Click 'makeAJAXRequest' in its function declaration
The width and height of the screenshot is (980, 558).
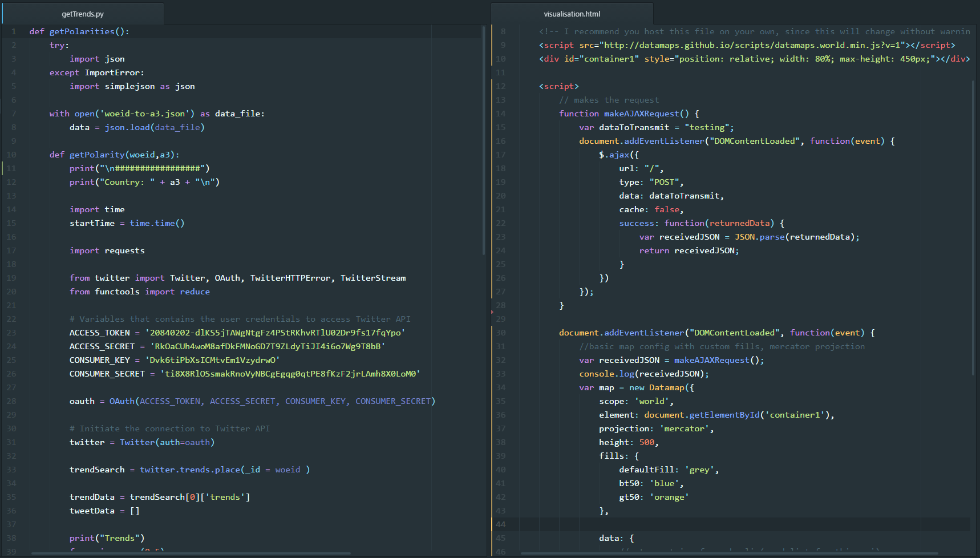(642, 114)
